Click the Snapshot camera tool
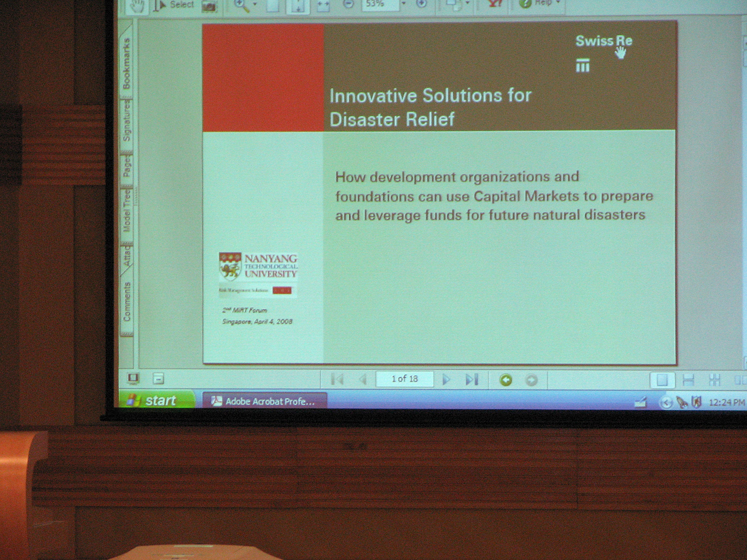 point(209,6)
